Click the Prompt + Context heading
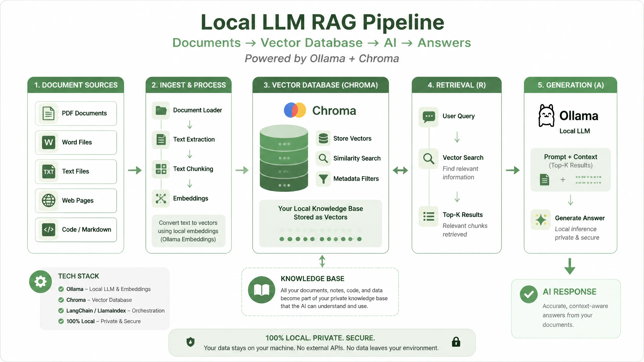644x362 pixels. (x=571, y=157)
